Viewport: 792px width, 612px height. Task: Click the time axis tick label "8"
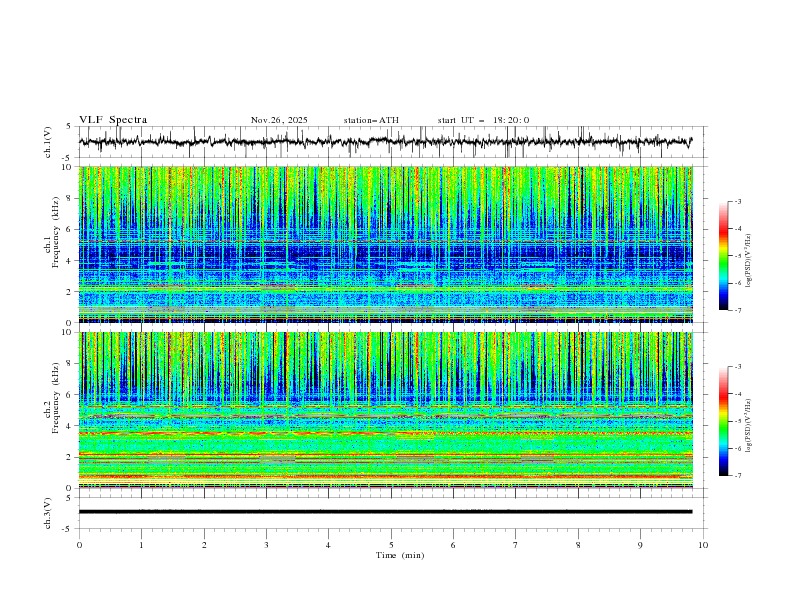(578, 545)
